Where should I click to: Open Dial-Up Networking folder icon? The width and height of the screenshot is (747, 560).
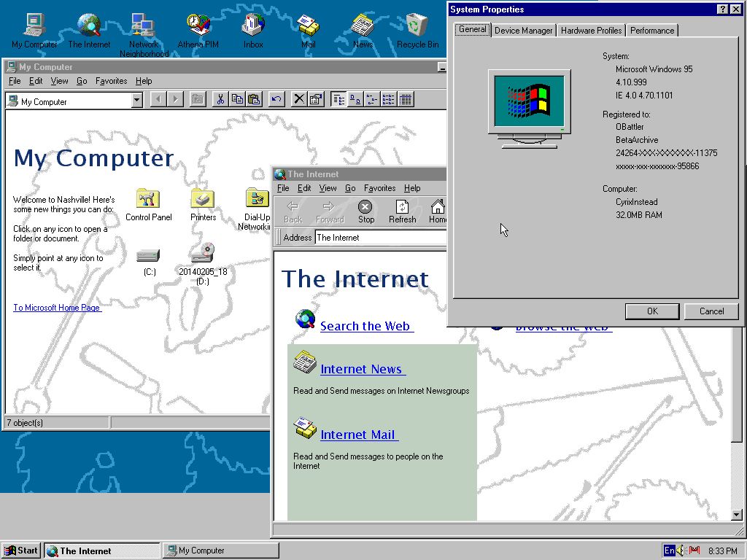tap(255, 209)
